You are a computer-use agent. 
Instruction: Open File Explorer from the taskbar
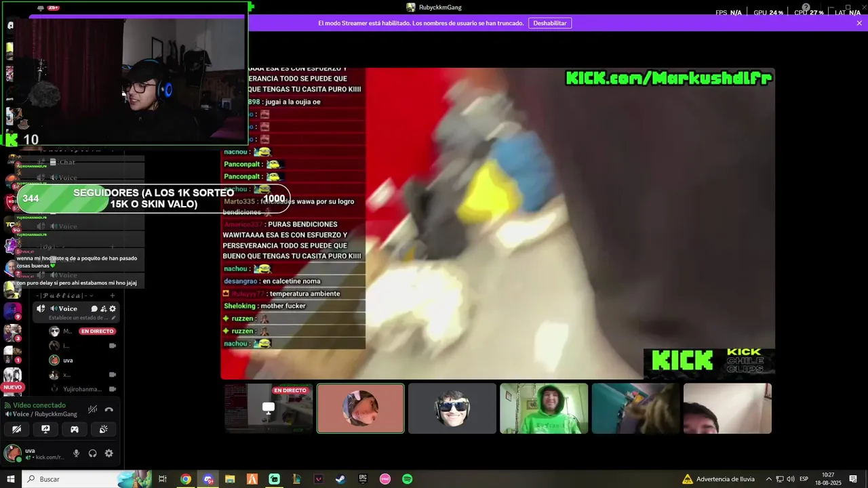(230, 479)
